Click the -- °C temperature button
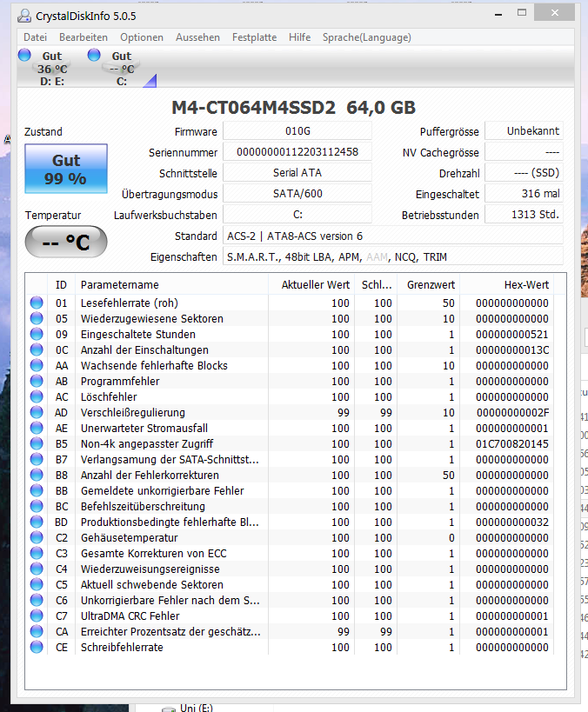The width and height of the screenshot is (588, 712). 66,242
